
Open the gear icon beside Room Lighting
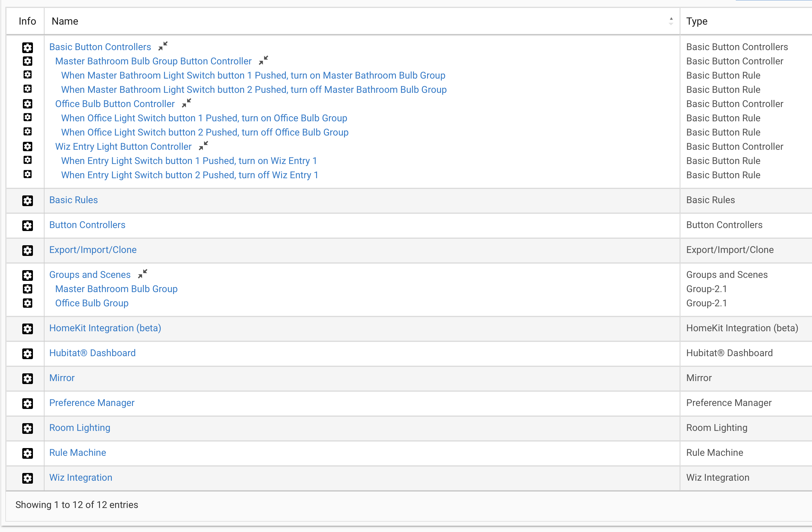(27, 428)
